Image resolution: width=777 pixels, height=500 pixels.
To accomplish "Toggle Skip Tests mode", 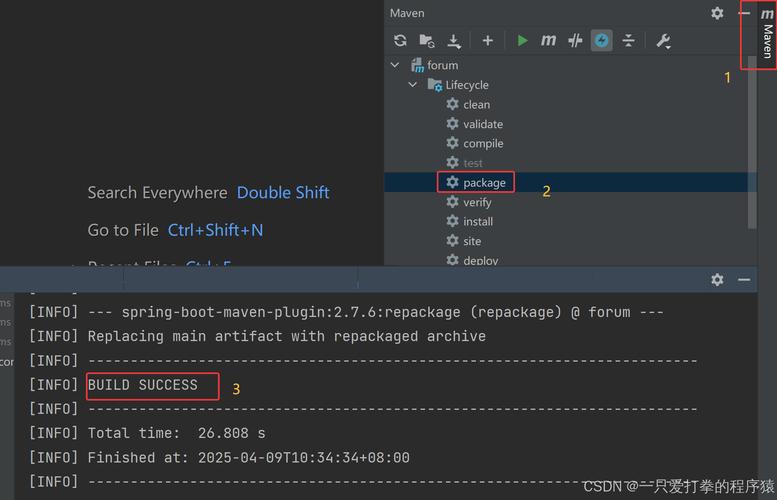I will click(601, 41).
